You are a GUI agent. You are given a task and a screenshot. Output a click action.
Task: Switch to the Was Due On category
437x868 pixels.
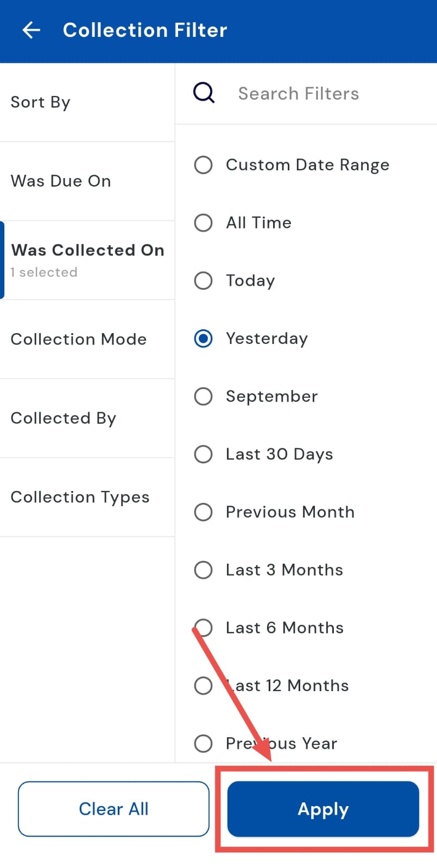click(x=87, y=181)
